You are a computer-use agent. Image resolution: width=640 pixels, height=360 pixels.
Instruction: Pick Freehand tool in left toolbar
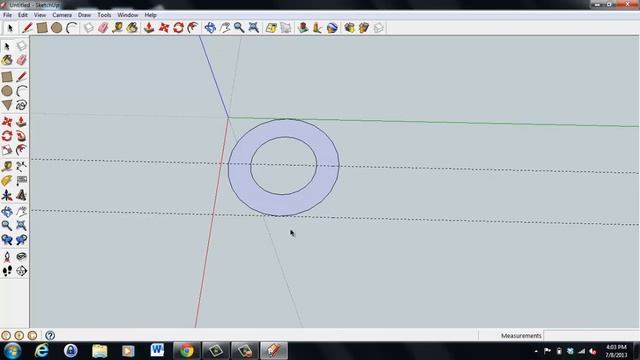21,105
